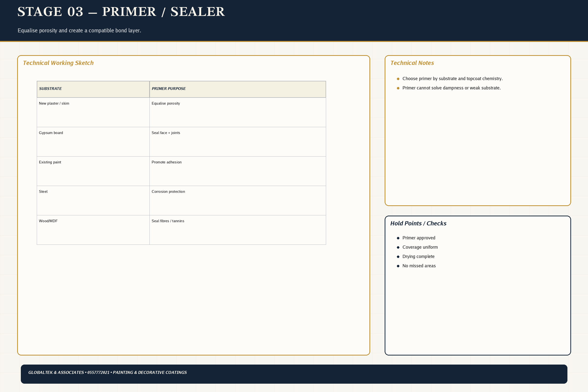588x392 pixels.
Task: Click the 'SUBSTRATE' column header
Action: tap(93, 89)
